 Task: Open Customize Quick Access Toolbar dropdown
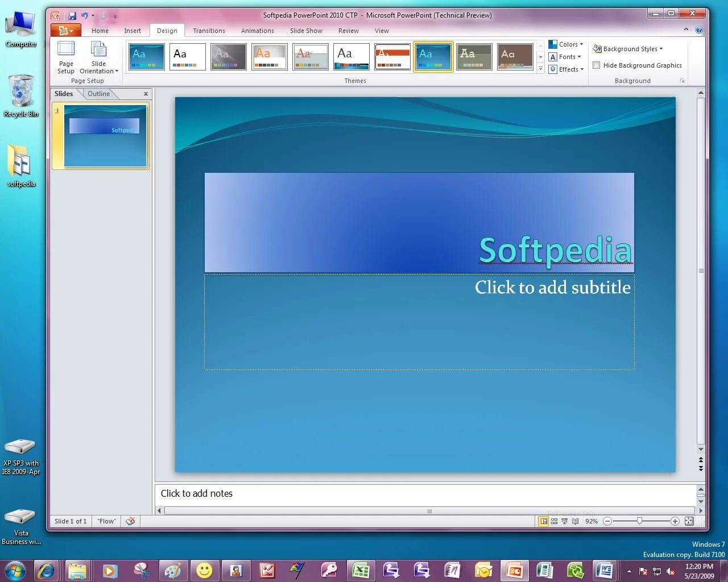point(115,16)
